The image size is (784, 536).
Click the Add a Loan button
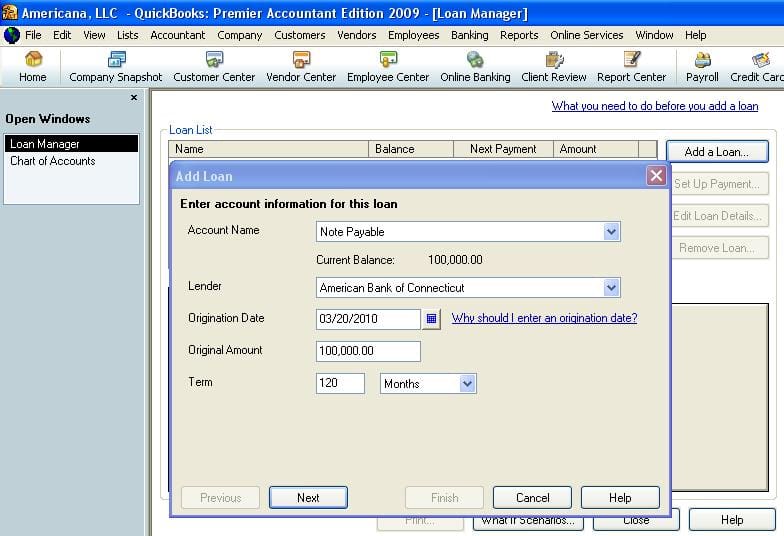pyautogui.click(x=717, y=152)
